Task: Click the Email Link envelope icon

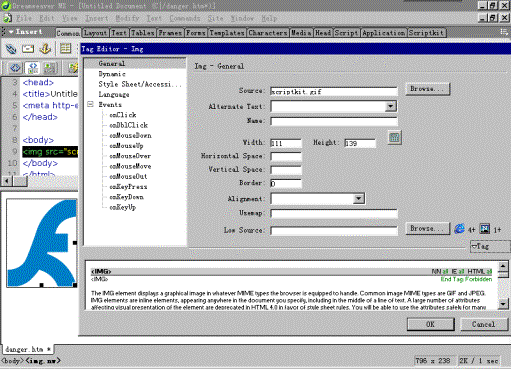Action: point(28,49)
